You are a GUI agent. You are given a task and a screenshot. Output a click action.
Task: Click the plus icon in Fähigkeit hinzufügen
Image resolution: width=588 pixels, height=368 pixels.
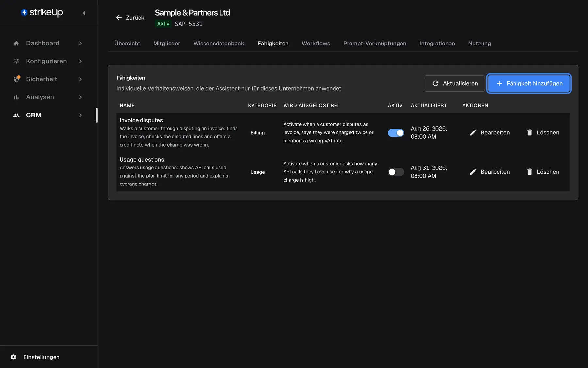point(499,83)
